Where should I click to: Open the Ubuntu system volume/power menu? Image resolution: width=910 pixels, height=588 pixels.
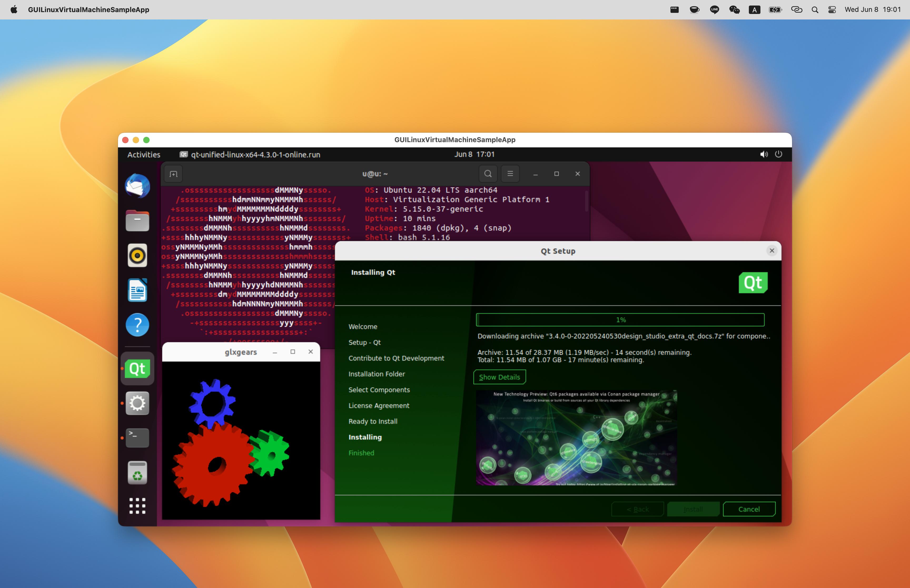(x=771, y=154)
